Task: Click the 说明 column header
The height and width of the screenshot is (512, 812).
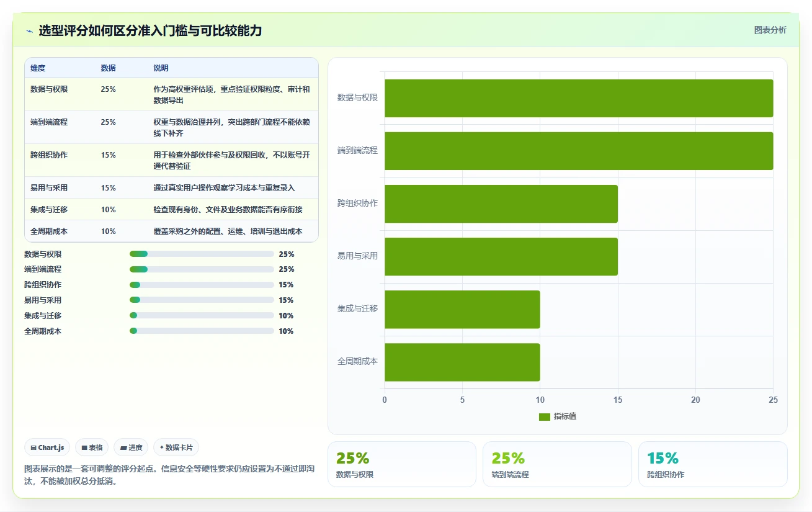Action: 161,68
